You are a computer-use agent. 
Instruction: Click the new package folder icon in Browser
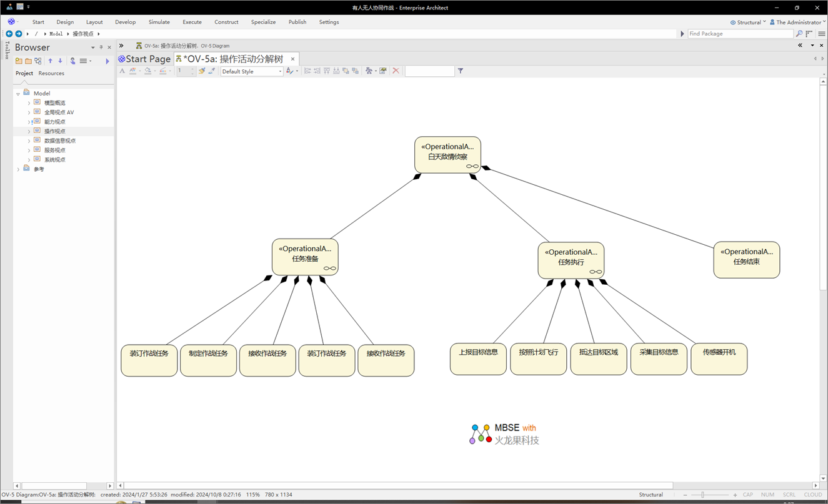(28, 61)
